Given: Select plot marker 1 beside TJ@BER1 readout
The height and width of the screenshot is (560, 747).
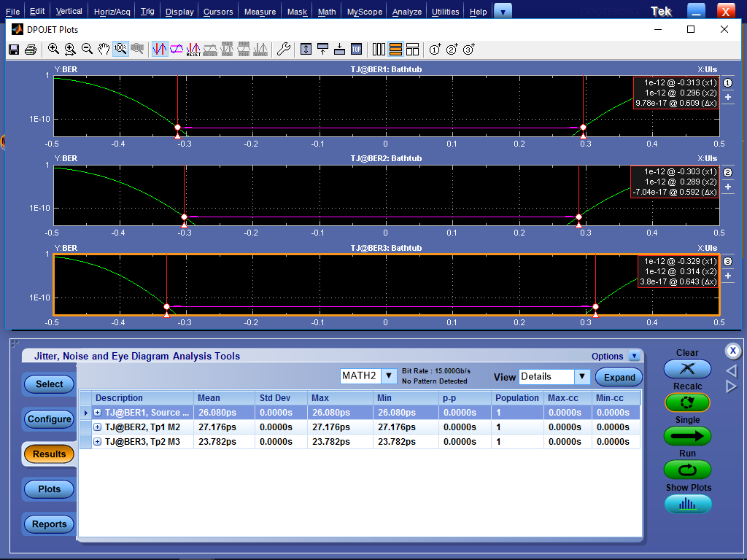Looking at the screenshot, I should click(727, 83).
